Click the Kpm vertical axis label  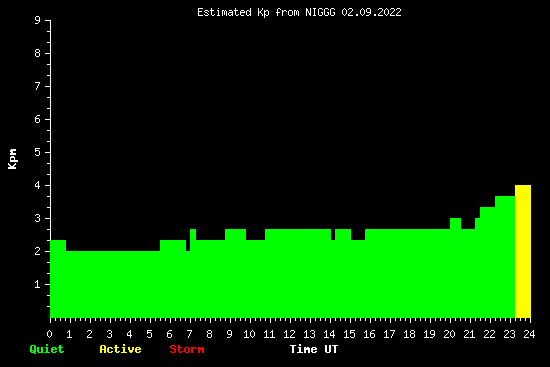[13, 159]
